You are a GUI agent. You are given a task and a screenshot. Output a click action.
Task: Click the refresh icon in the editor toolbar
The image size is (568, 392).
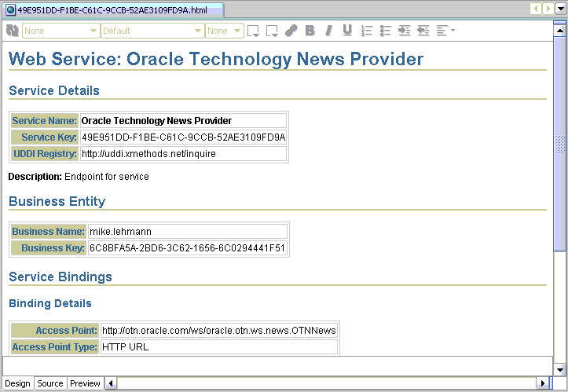click(x=13, y=31)
